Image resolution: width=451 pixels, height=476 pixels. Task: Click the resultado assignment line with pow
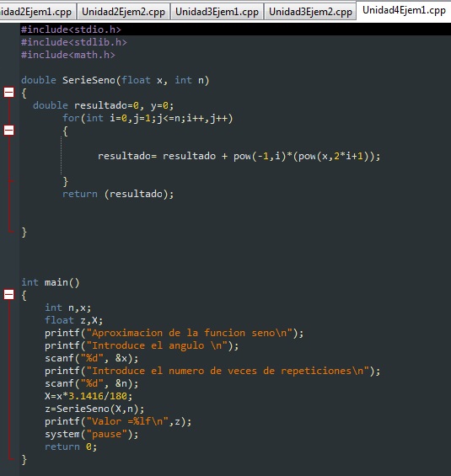point(239,156)
